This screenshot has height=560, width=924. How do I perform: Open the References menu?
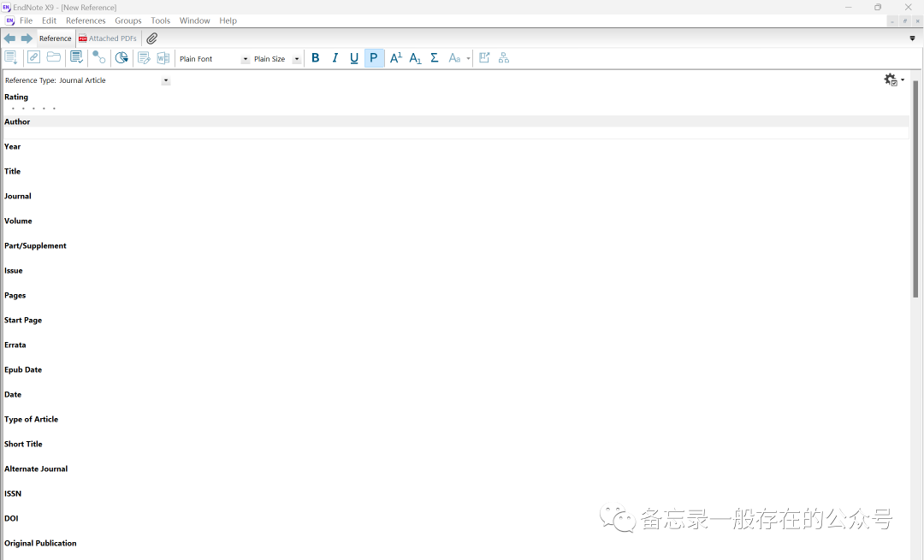[86, 21]
